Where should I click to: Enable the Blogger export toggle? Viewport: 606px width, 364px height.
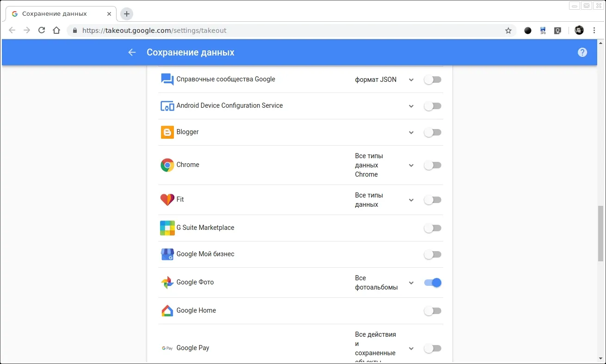coord(433,132)
